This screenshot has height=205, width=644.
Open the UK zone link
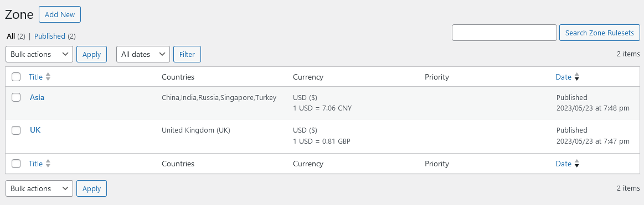35,130
